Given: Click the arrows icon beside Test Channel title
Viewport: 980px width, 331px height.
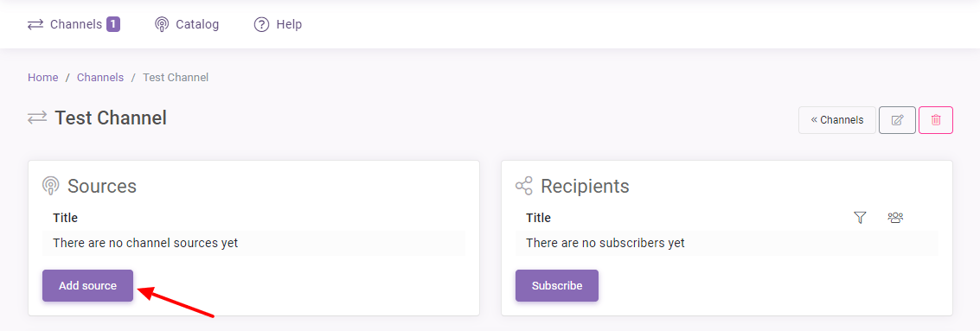Looking at the screenshot, I should point(37,118).
